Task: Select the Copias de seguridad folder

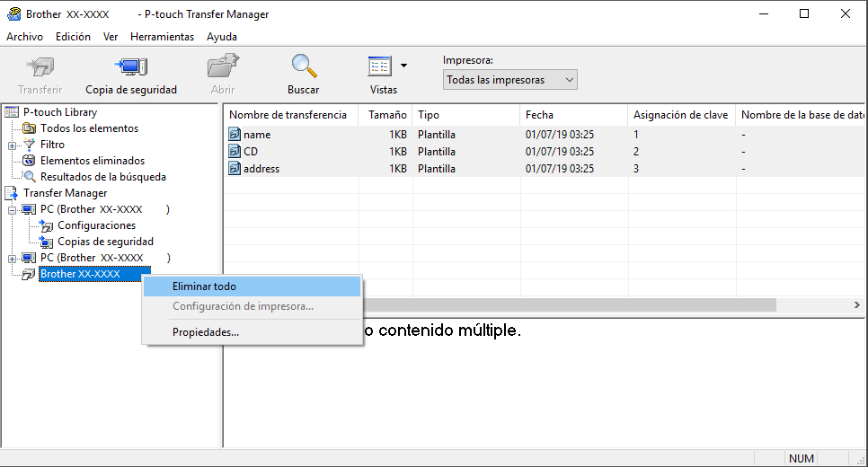Action: click(105, 242)
